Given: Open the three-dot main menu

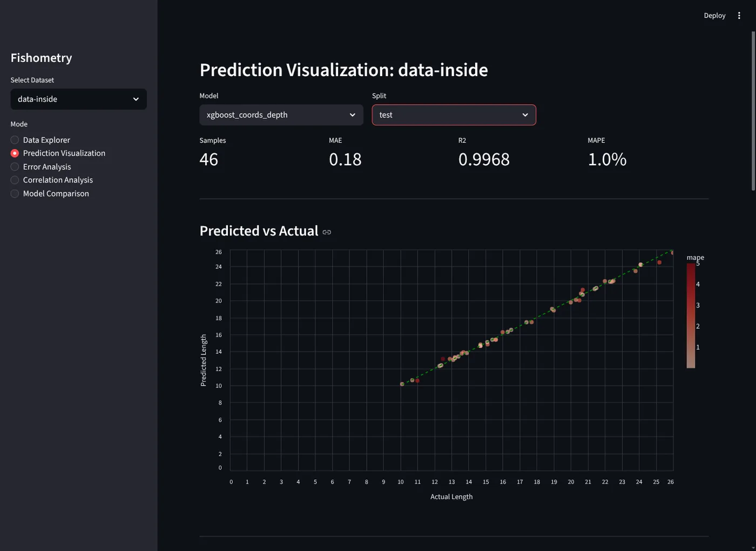Looking at the screenshot, I should [739, 16].
